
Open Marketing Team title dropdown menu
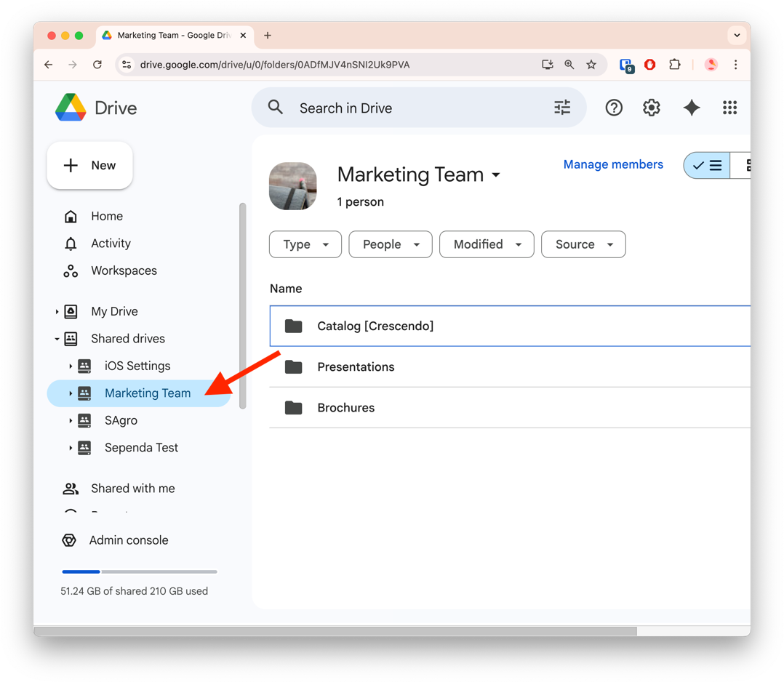pos(496,175)
